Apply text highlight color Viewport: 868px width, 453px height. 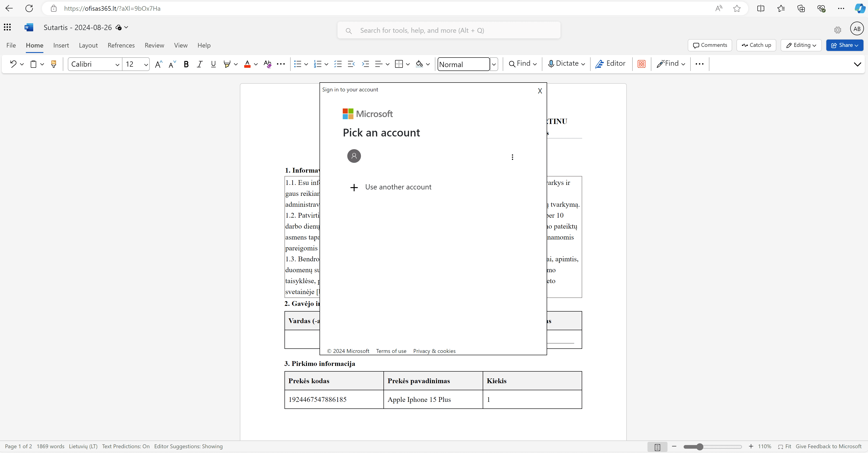point(227,64)
